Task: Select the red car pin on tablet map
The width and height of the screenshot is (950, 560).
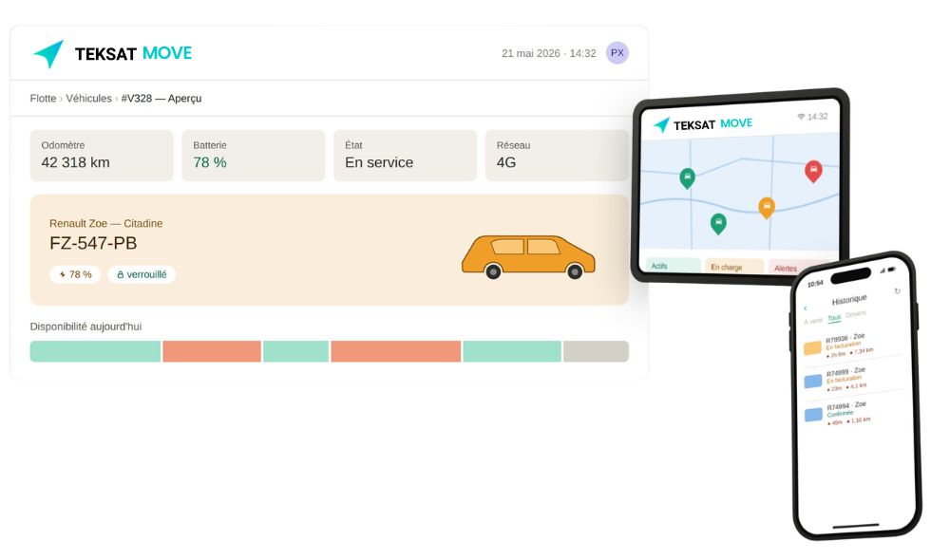Action: tap(813, 172)
